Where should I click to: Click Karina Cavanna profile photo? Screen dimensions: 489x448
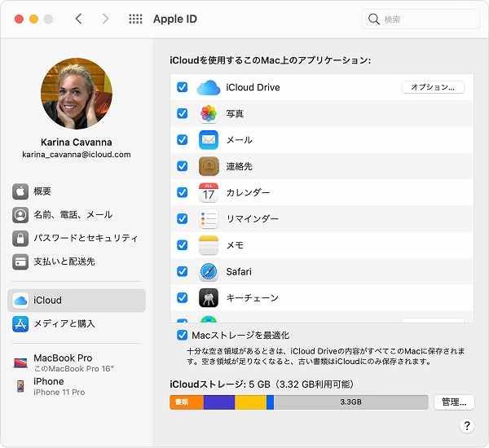pyautogui.click(x=77, y=94)
